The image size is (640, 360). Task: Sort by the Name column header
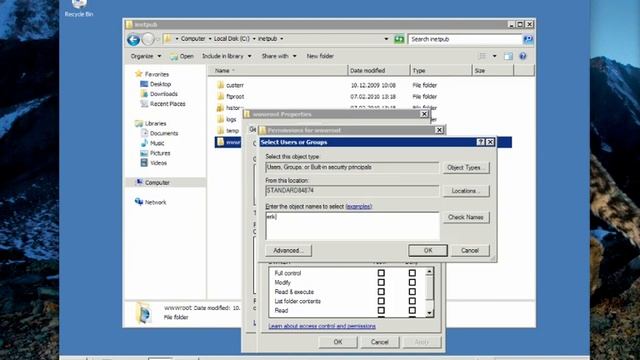[x=278, y=71]
